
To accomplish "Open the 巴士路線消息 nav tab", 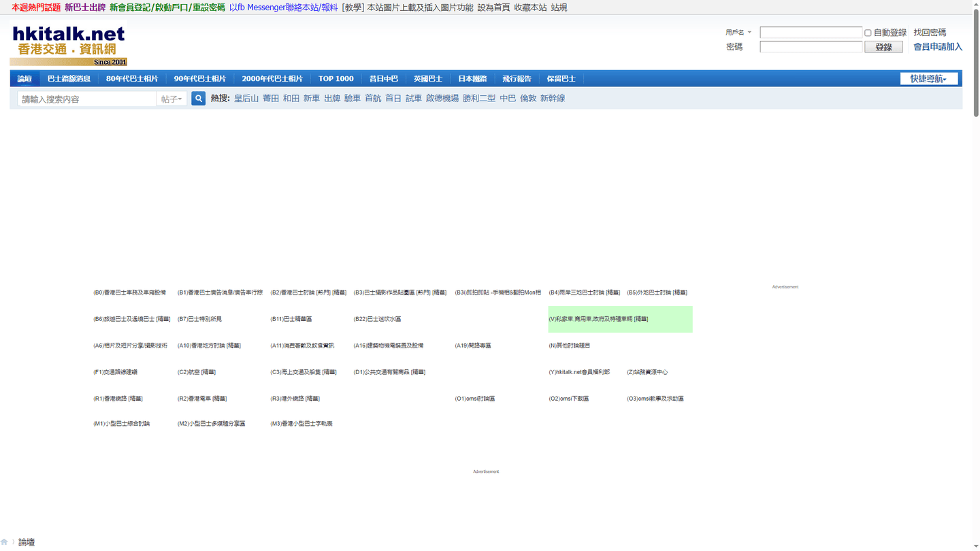I will pyautogui.click(x=69, y=79).
